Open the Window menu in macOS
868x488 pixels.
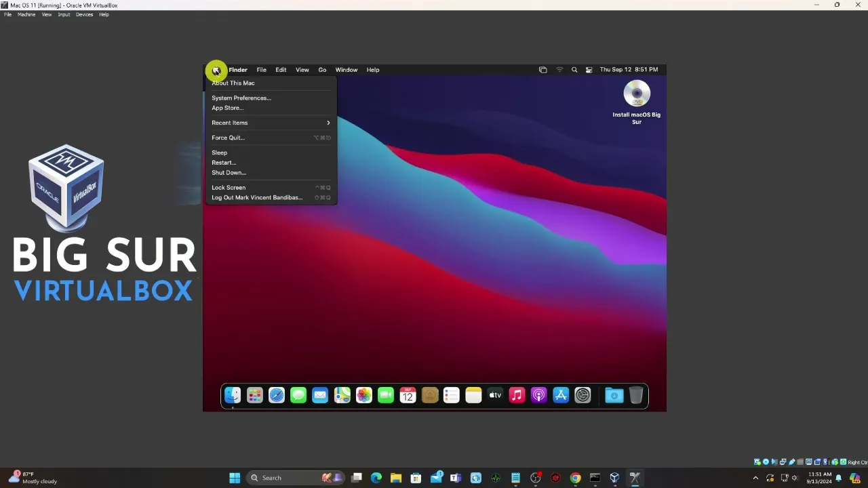(347, 70)
